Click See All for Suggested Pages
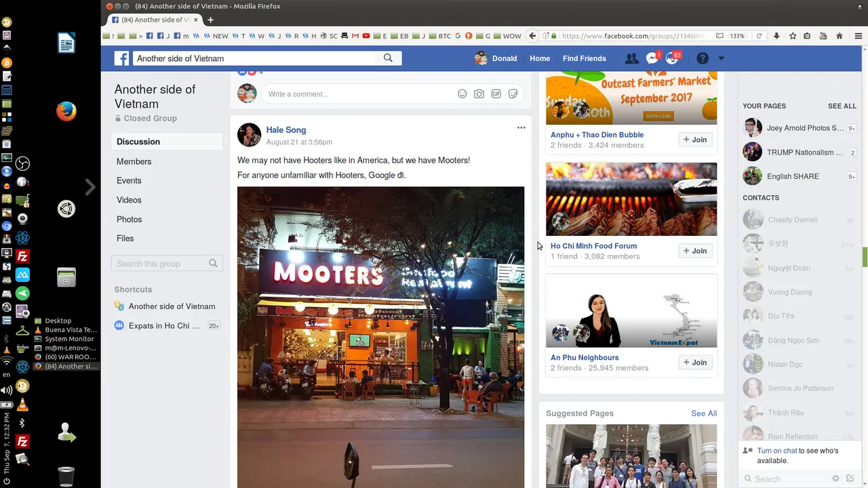The image size is (868, 488). pos(704,413)
